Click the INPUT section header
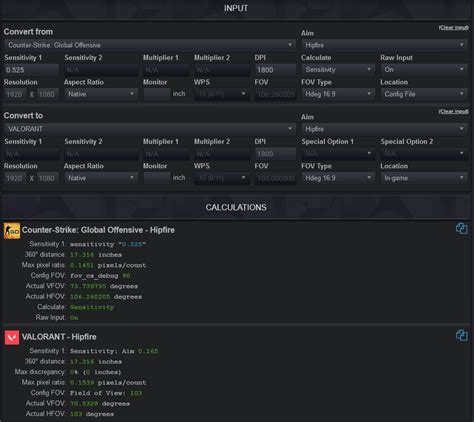Viewport: 474px width, 422px height. pyautogui.click(x=236, y=8)
